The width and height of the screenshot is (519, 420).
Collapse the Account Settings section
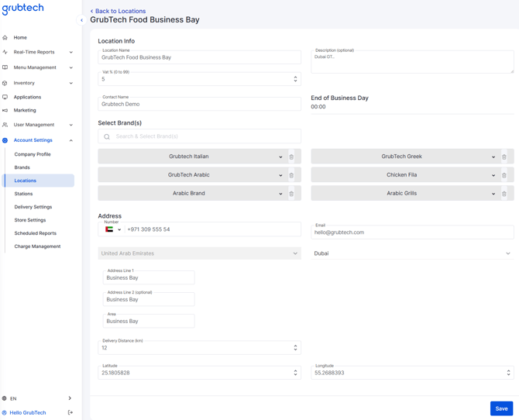click(x=71, y=140)
